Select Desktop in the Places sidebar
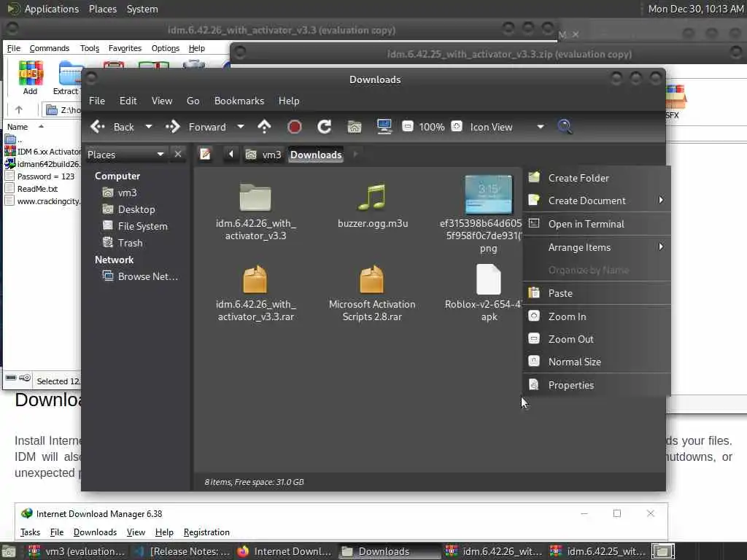 pos(128,209)
